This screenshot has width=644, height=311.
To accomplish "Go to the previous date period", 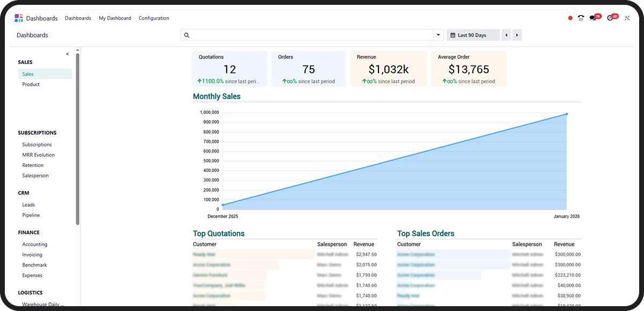I will point(506,35).
